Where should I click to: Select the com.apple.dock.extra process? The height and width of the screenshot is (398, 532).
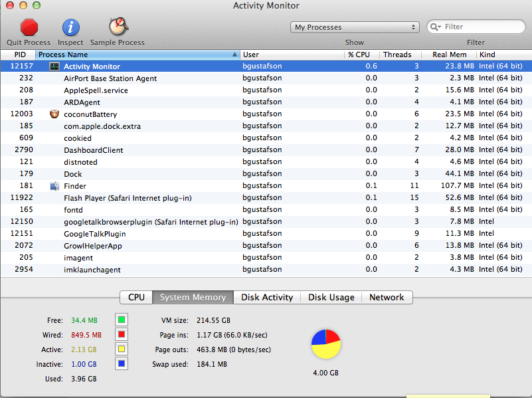pos(266,126)
